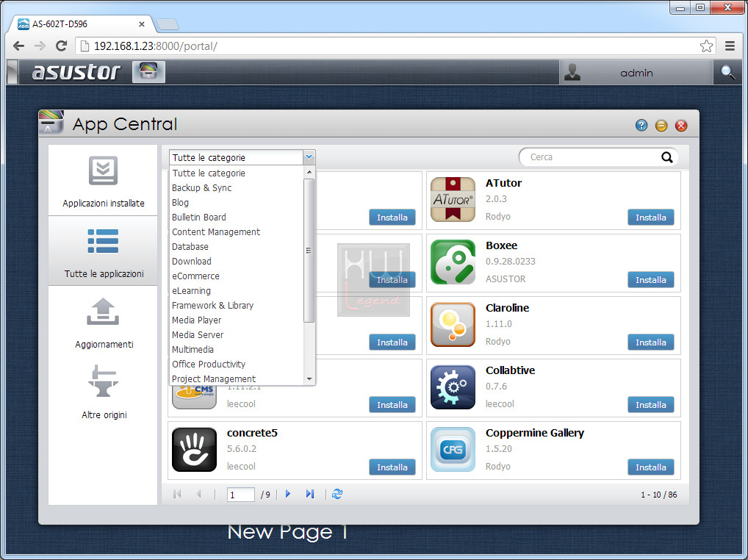Open a new browser tab

167,24
